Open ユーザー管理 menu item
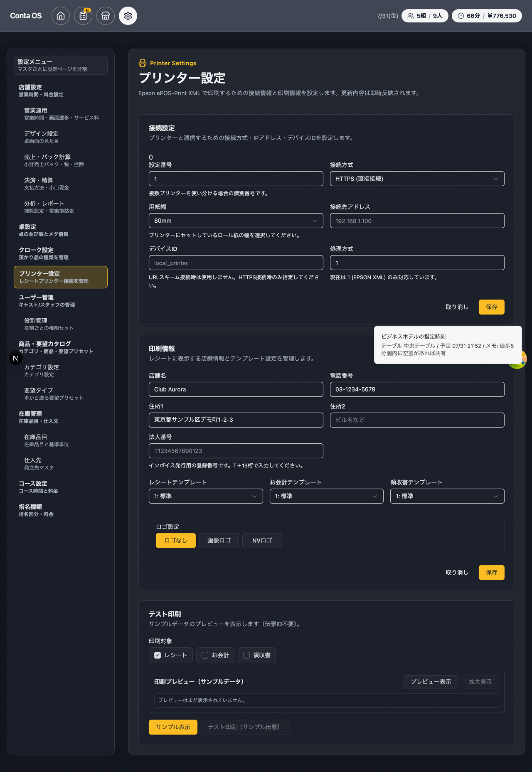 point(61,301)
